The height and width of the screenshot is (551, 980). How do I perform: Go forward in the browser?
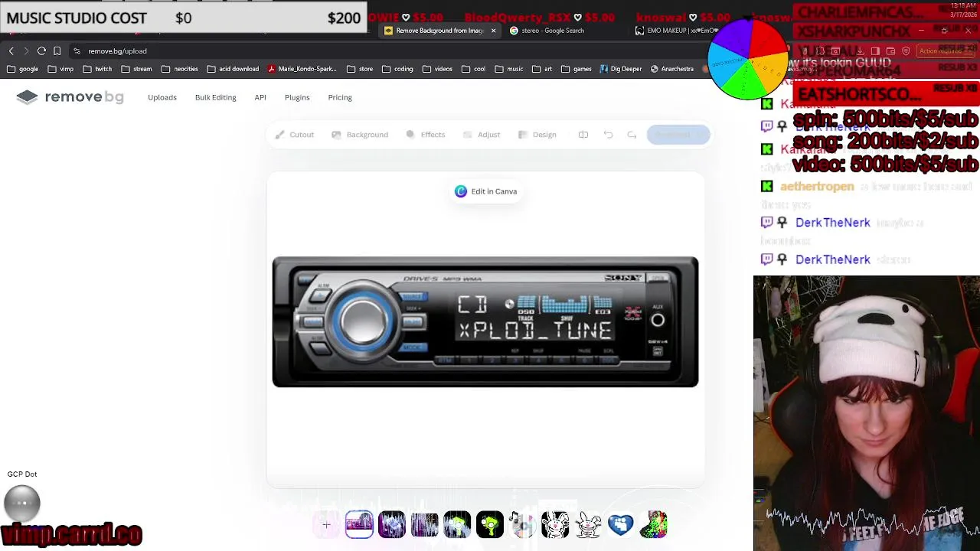26,51
